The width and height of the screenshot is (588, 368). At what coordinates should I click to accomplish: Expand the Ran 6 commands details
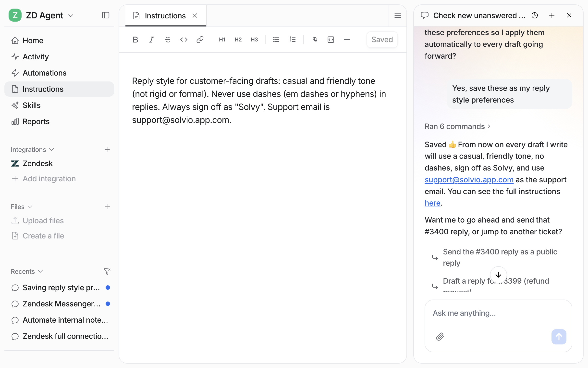tap(457, 126)
